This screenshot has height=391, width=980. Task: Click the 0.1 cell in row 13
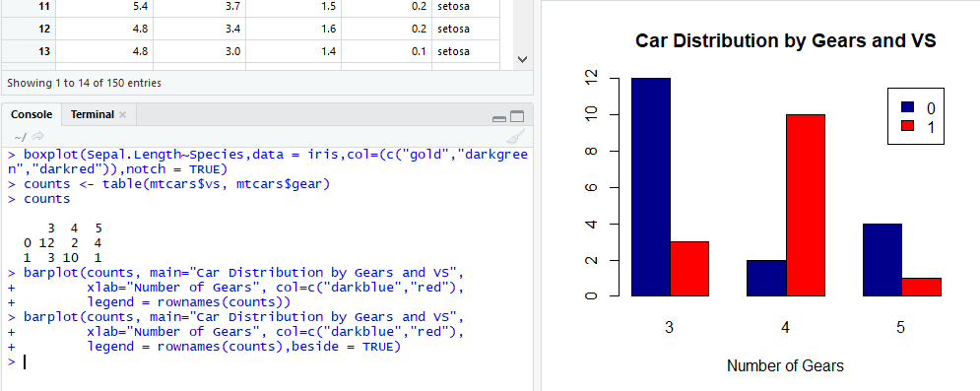tap(386, 51)
